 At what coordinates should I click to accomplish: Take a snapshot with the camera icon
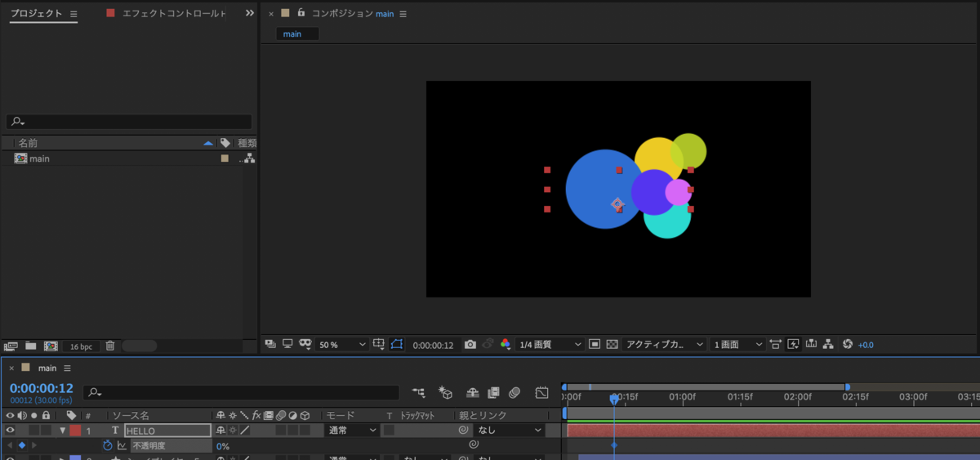click(470, 345)
